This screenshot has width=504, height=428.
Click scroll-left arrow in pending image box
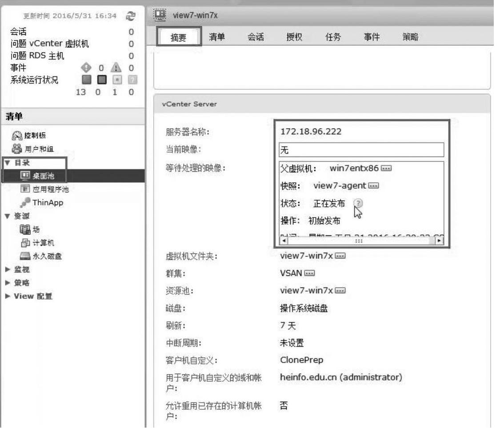pos(284,240)
